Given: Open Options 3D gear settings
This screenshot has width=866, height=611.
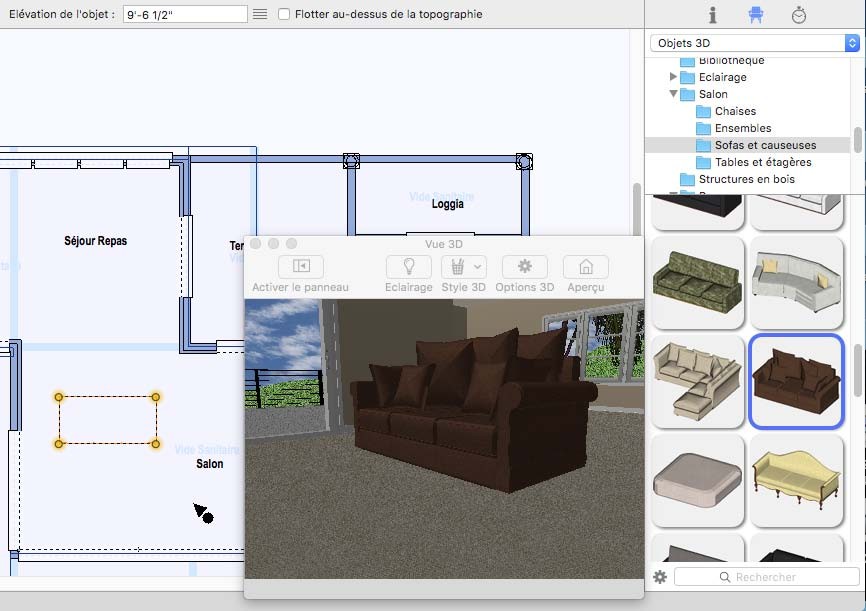Looking at the screenshot, I should point(525,267).
